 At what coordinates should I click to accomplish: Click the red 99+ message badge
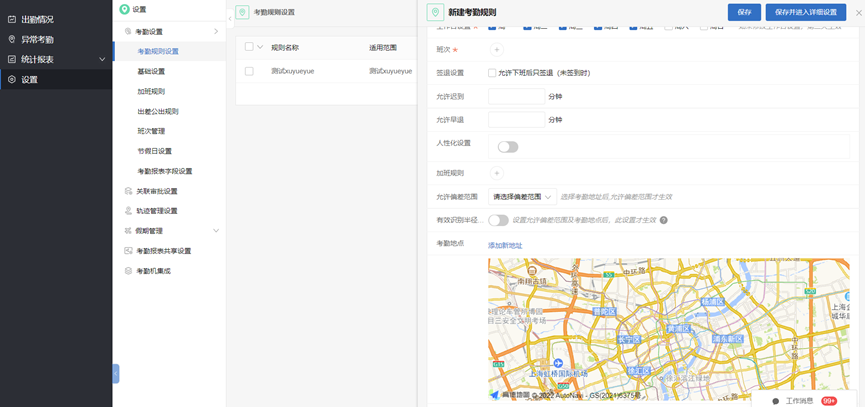[x=829, y=401]
